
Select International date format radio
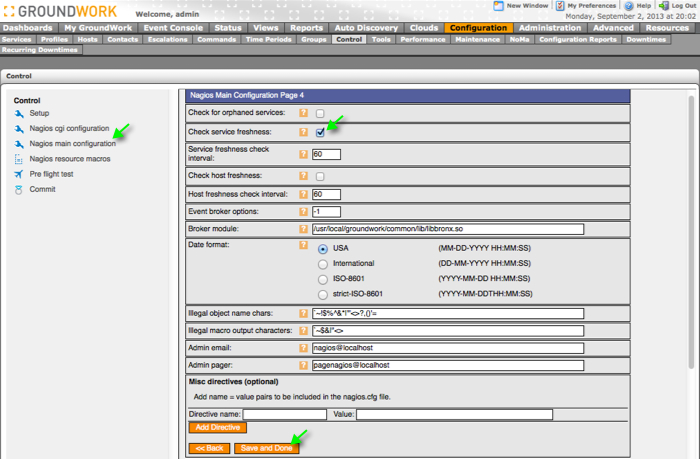click(x=323, y=264)
